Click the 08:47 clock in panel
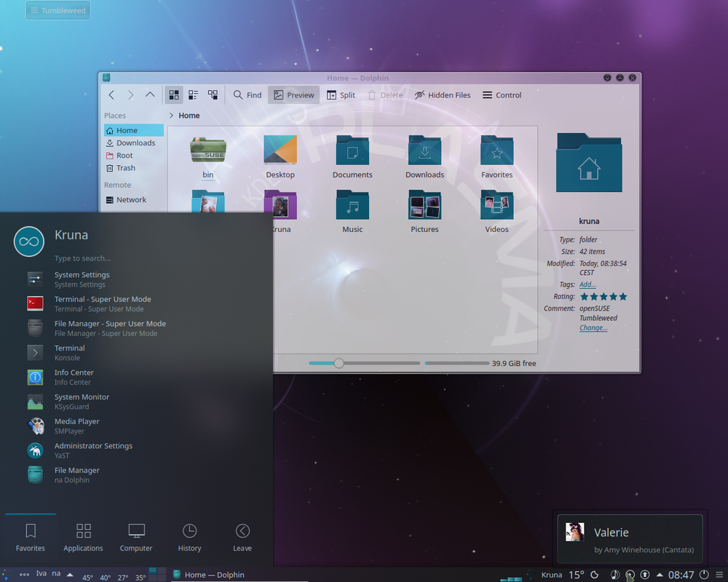 pos(681,575)
